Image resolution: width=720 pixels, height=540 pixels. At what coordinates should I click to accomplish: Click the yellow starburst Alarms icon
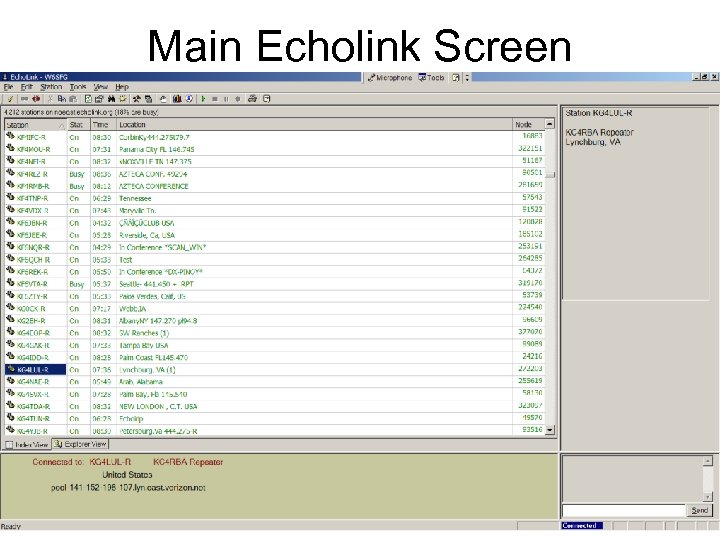(x=123, y=99)
